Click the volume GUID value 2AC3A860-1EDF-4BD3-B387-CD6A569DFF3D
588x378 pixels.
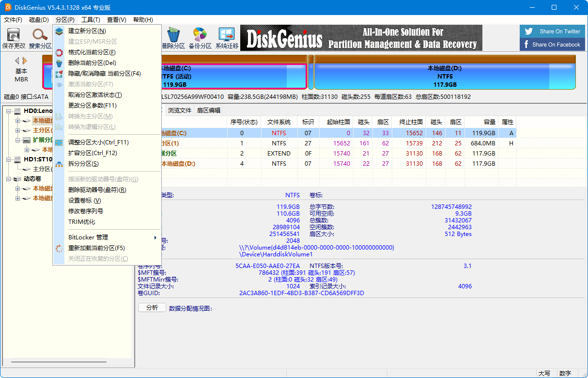click(x=302, y=293)
